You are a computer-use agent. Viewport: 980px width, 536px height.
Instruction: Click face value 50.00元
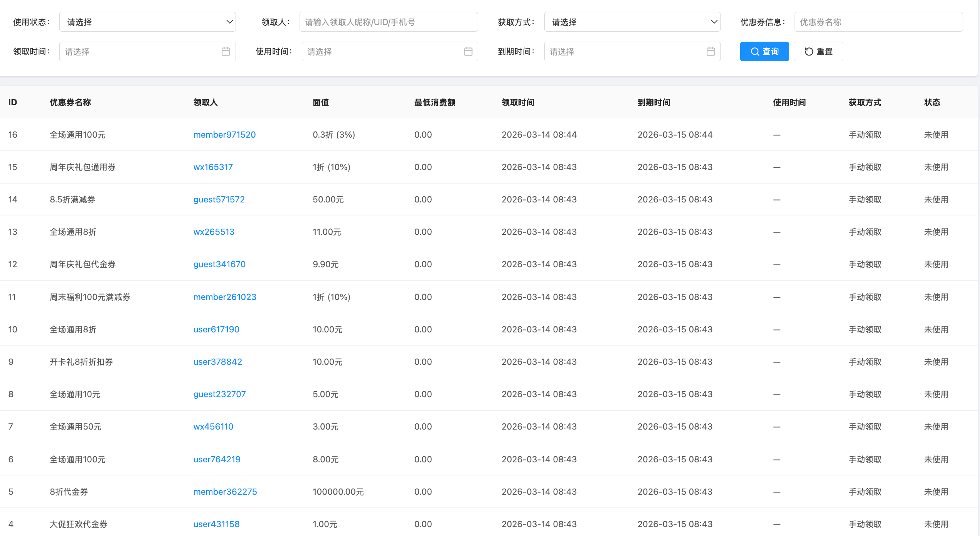328,199
